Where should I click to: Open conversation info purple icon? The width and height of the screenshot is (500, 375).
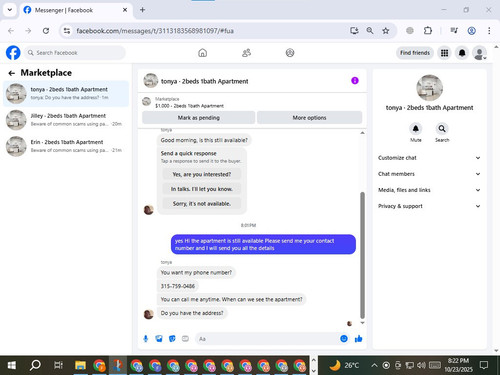click(x=355, y=81)
